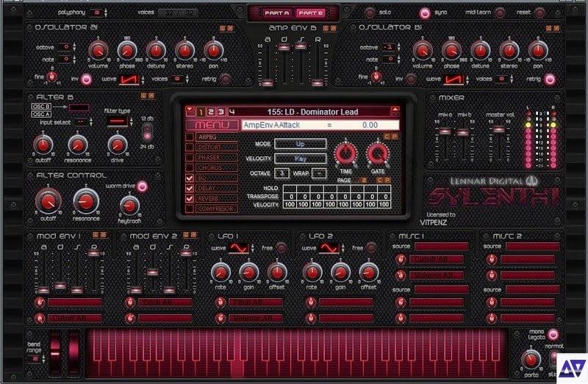
Task: Click the Oscillator A1 detune knob
Action: (x=156, y=51)
